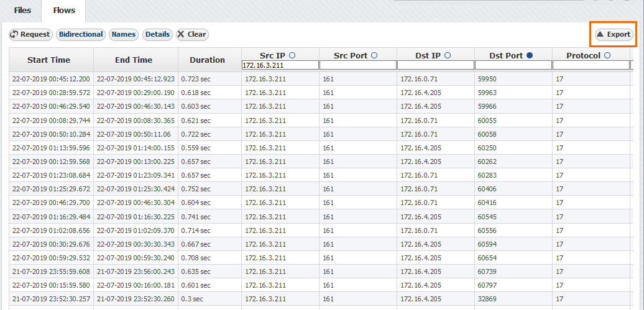Viewport: 644px width, 310px height.
Task: Focus the Src Port filter field
Action: coord(357,65)
